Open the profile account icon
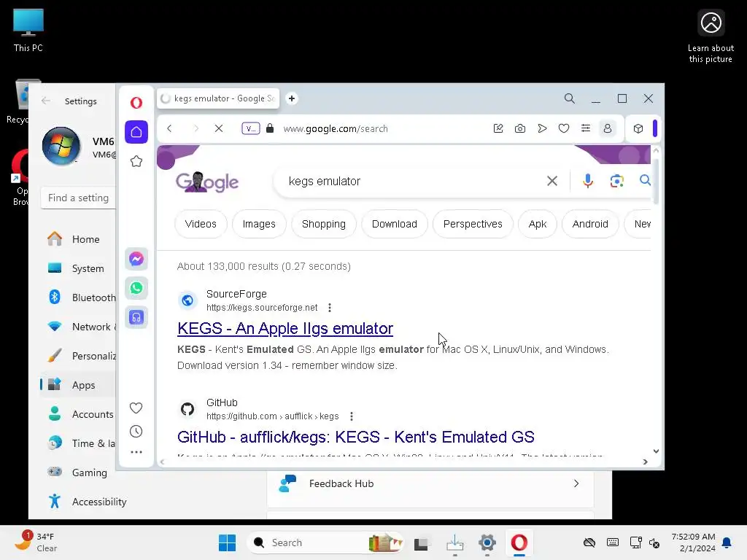 [608, 128]
